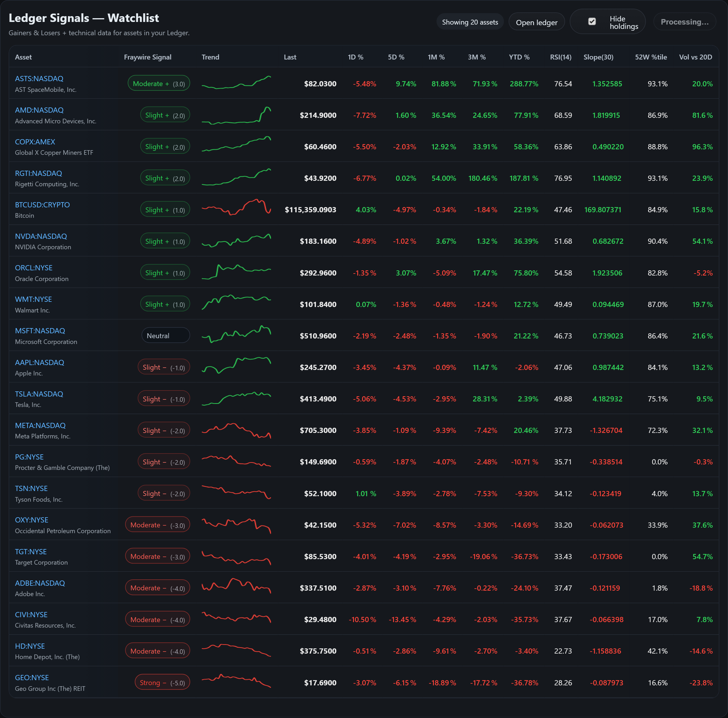This screenshot has height=718, width=728.
Task: Click the Strong − (-5.0) signal badge
Action: (162, 682)
